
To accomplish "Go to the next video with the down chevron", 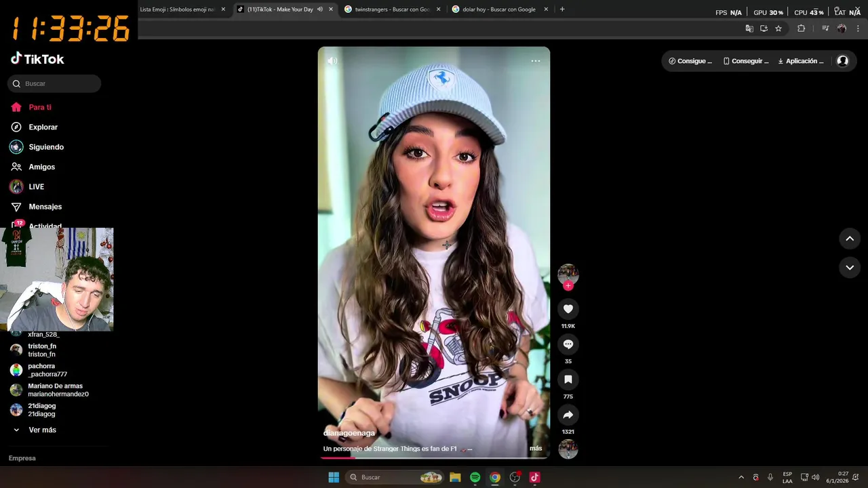I will 850,268.
